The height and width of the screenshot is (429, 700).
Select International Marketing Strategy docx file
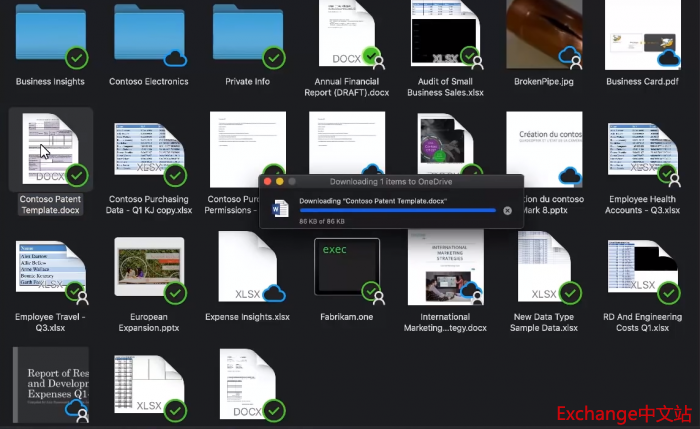pyautogui.click(x=445, y=268)
